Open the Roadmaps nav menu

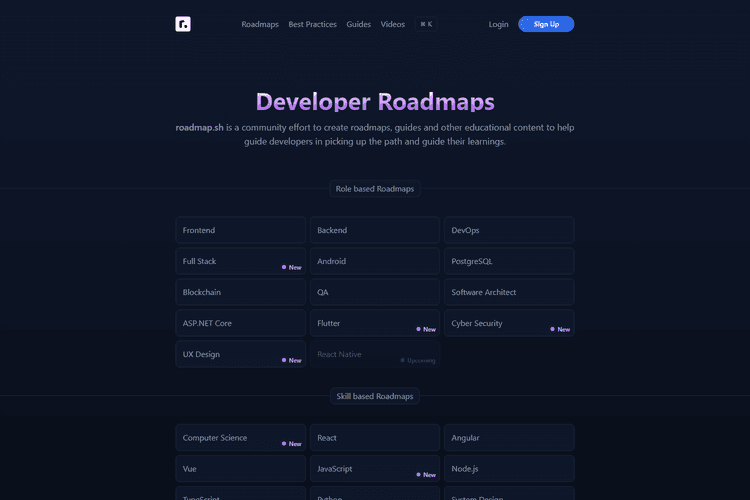[x=260, y=24]
